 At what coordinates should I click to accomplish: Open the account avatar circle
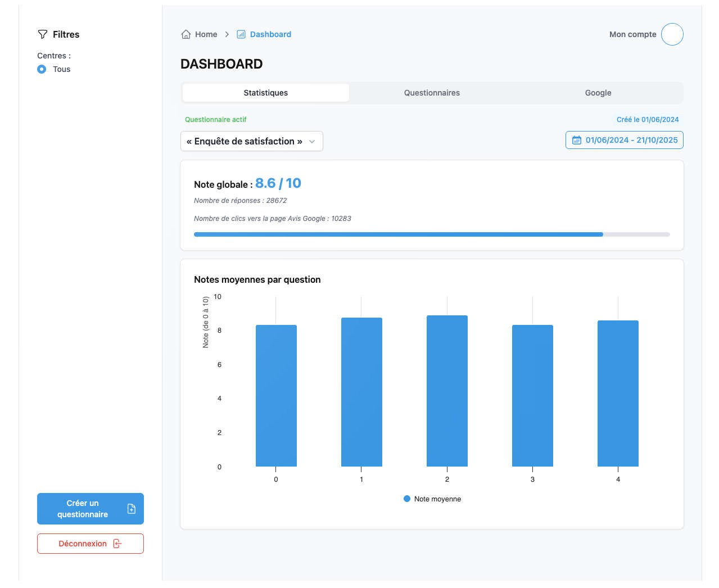(x=672, y=34)
